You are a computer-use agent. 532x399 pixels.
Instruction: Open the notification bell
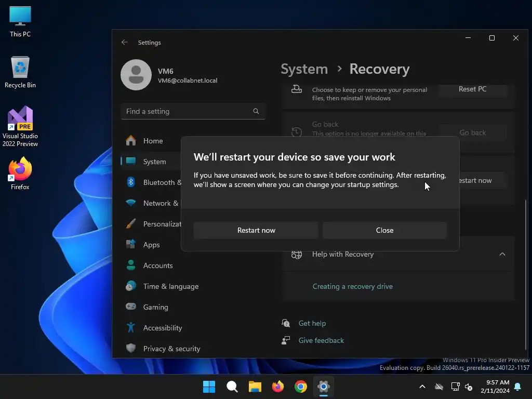[518, 387]
